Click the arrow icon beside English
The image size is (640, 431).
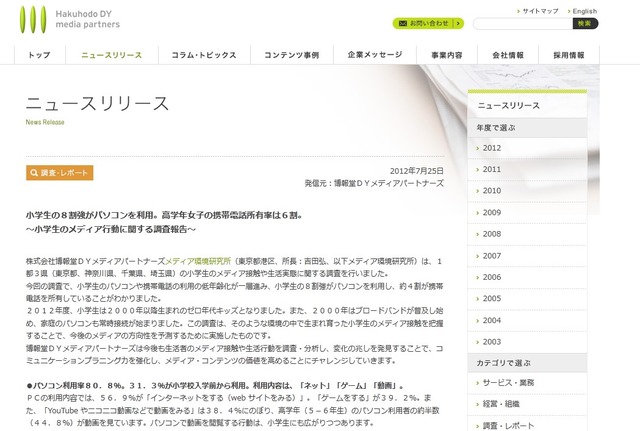(x=569, y=11)
